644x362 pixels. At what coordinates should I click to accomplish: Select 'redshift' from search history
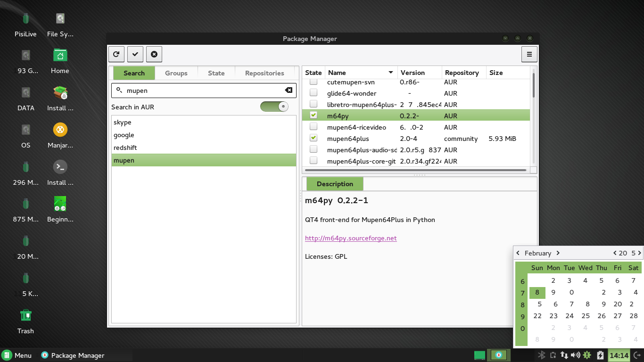[x=204, y=148]
